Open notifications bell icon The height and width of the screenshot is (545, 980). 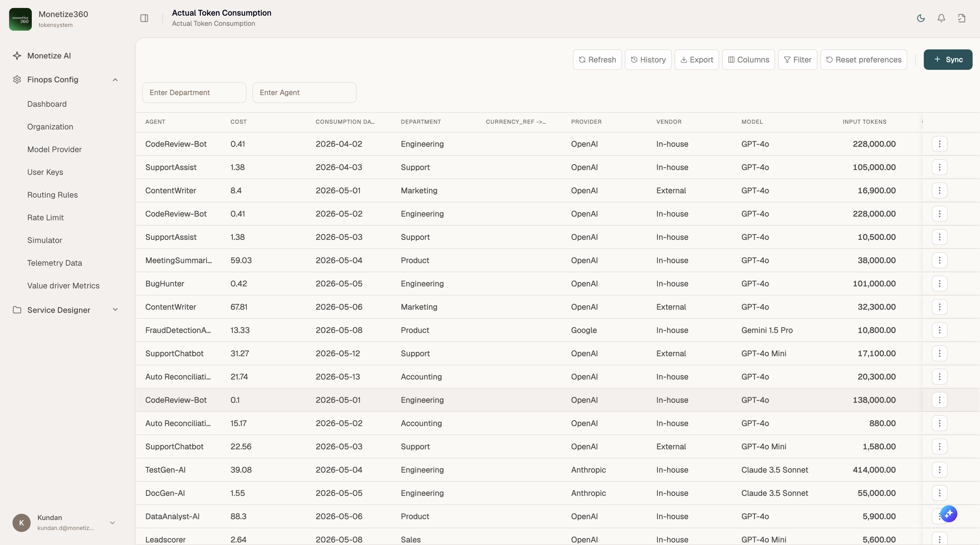click(941, 18)
